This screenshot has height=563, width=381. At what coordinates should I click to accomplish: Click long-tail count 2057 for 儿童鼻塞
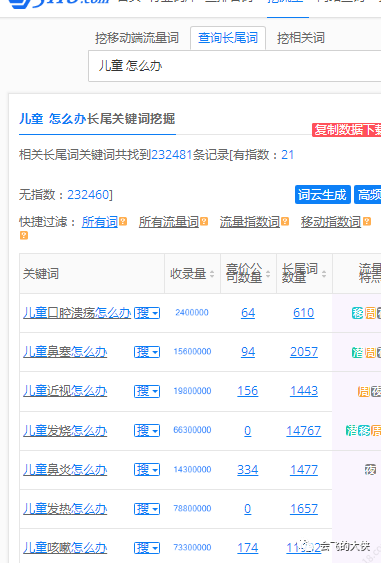(304, 352)
